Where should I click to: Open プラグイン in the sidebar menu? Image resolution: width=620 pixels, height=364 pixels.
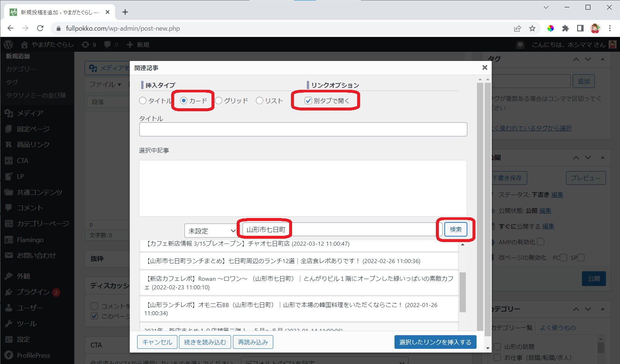pos(33,292)
